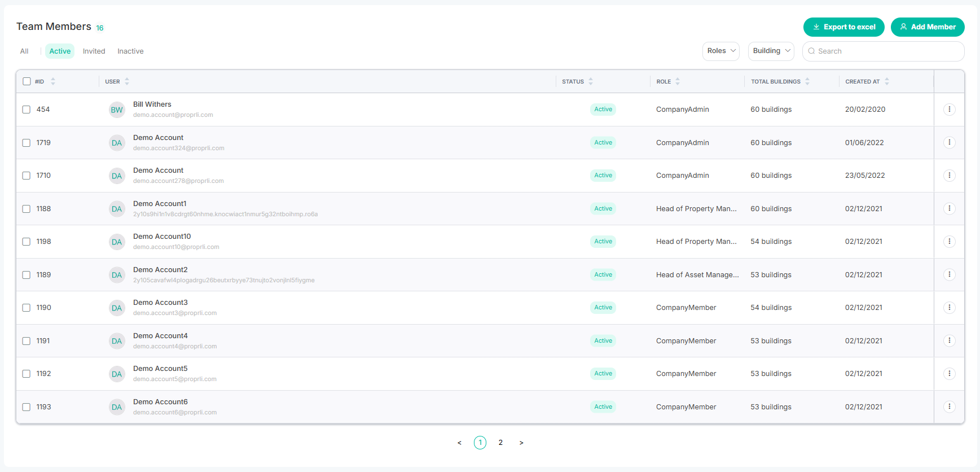Select the checkbox for user ID 1190
Screen dimensions: 980x472
click(27, 308)
